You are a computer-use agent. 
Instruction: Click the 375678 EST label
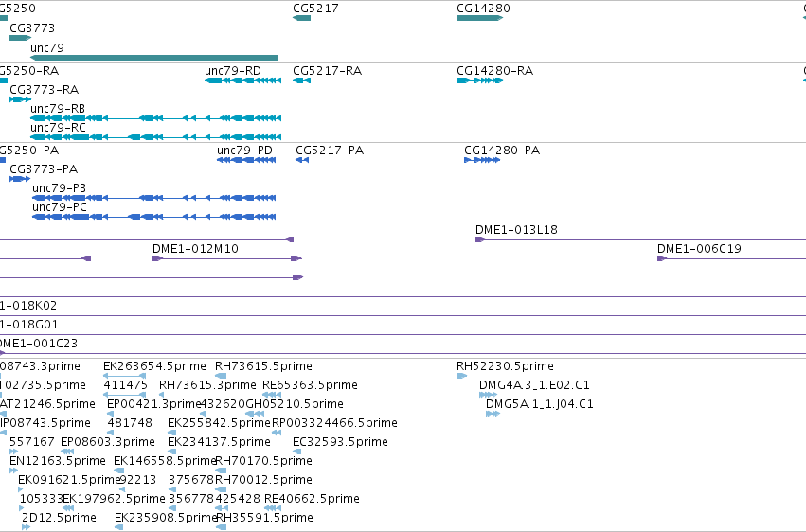(191, 480)
